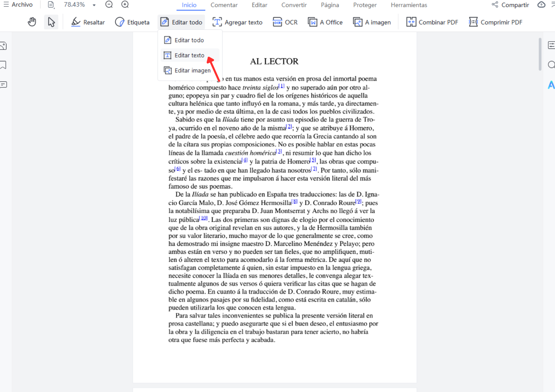Viewport: 555px width, 392px height.
Task: Convert PDF with A imagen
Action: [x=372, y=22]
